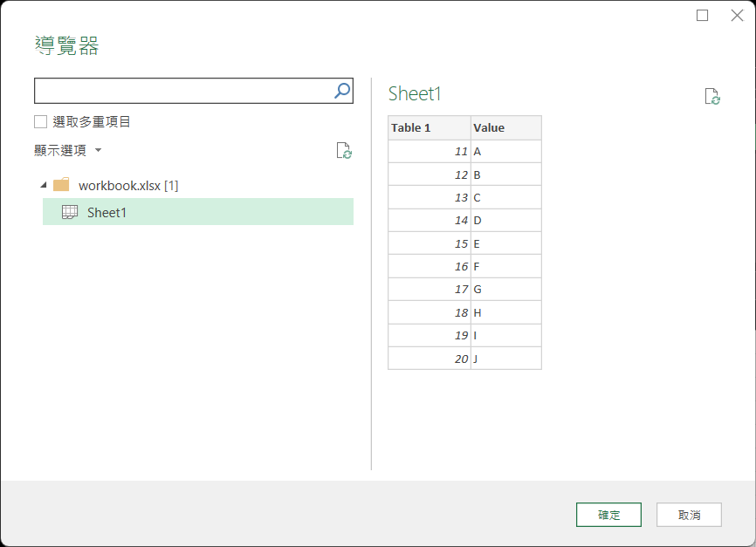Click the preview cell with value 15

[429, 243]
